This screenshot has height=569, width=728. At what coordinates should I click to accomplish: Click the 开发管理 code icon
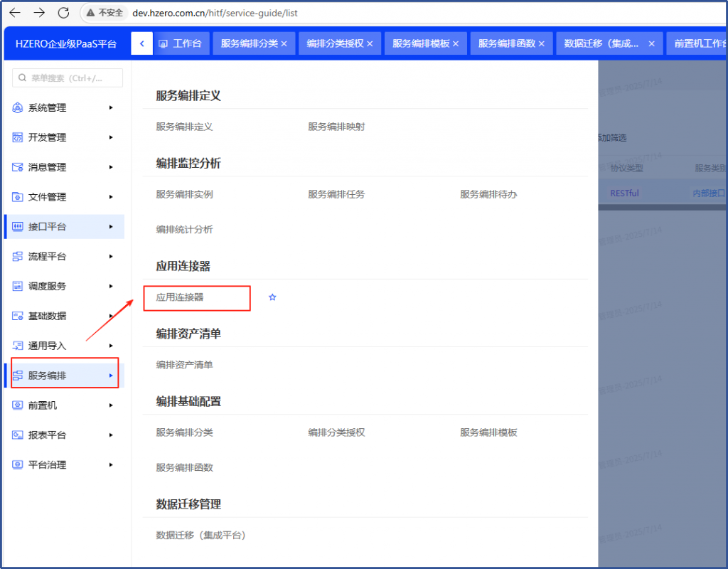(18, 138)
